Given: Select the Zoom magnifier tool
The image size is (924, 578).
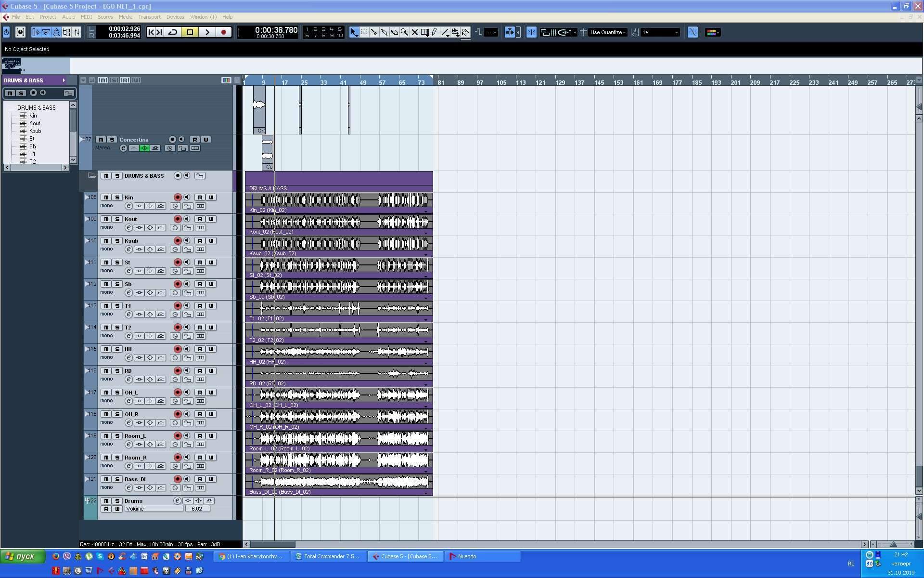Looking at the screenshot, I should tap(404, 32).
